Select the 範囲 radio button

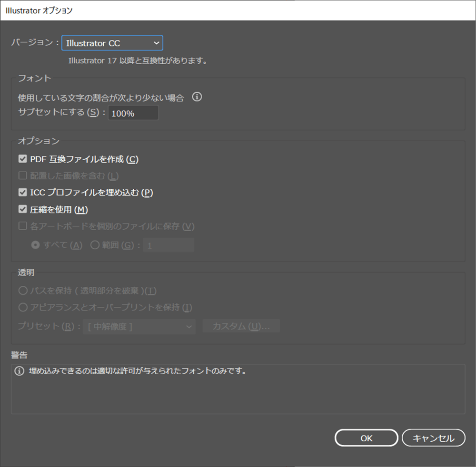pos(95,245)
